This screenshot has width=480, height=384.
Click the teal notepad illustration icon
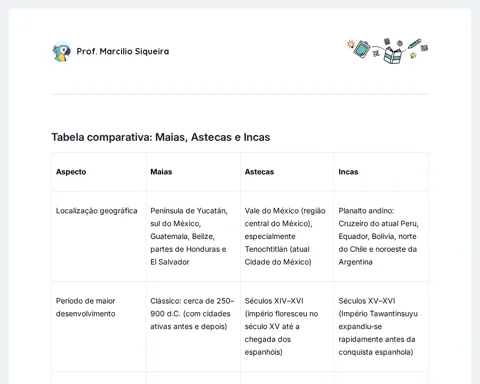362,49
